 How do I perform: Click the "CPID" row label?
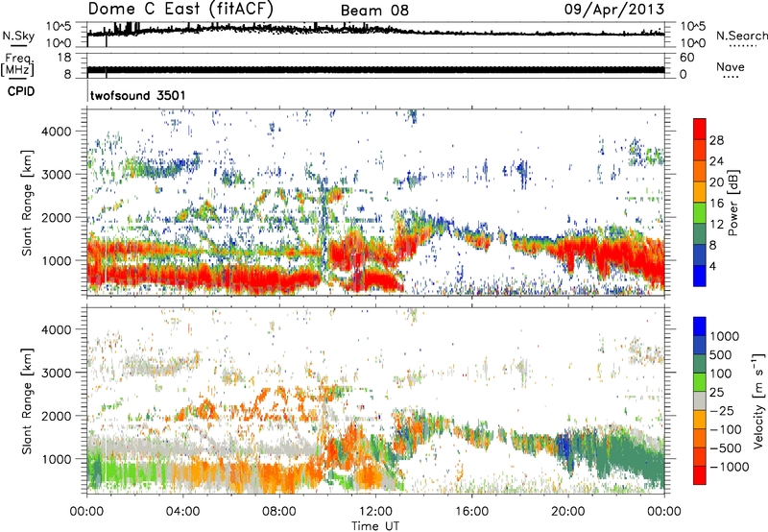[21, 91]
